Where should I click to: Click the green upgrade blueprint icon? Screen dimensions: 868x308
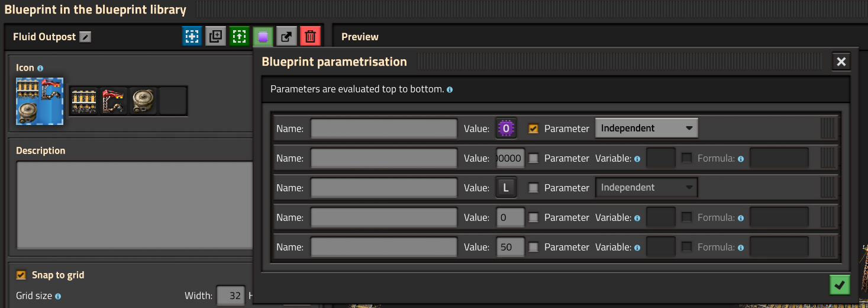239,37
